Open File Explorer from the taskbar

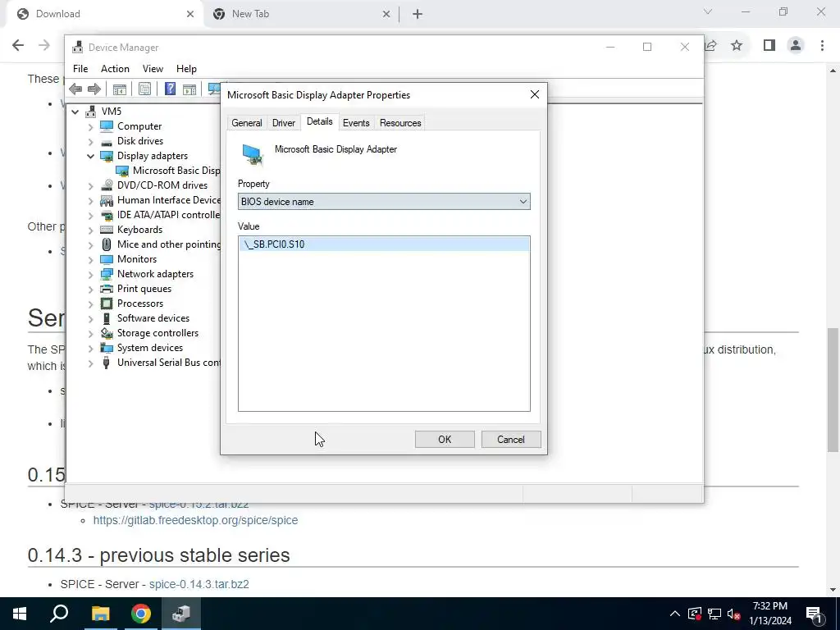tap(100, 614)
